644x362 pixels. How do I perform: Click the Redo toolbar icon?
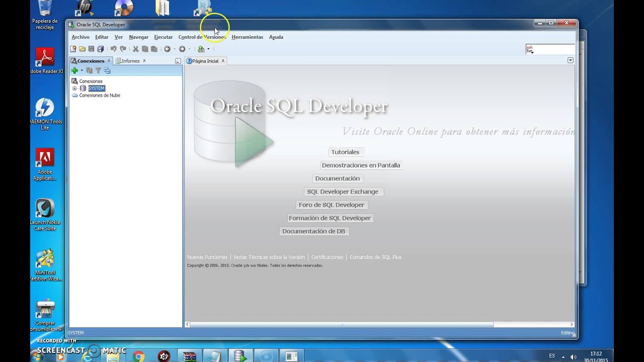[x=123, y=49]
